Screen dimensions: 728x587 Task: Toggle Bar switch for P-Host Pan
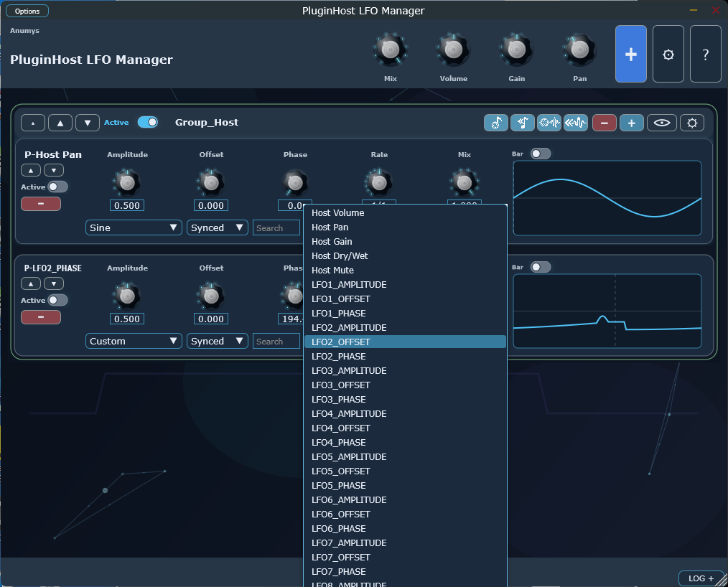point(541,154)
